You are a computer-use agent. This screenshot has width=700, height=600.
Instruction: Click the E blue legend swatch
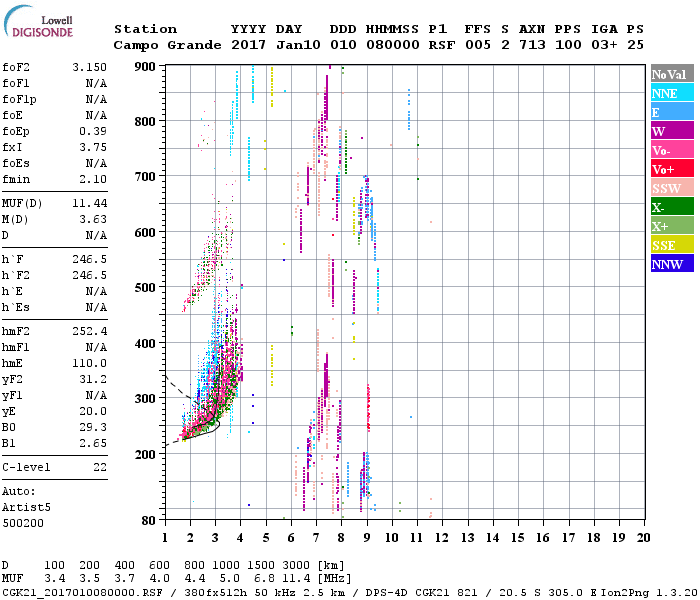click(x=672, y=112)
